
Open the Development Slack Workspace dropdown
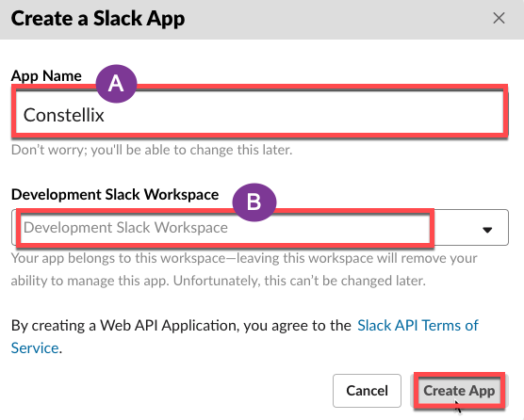[x=260, y=227]
